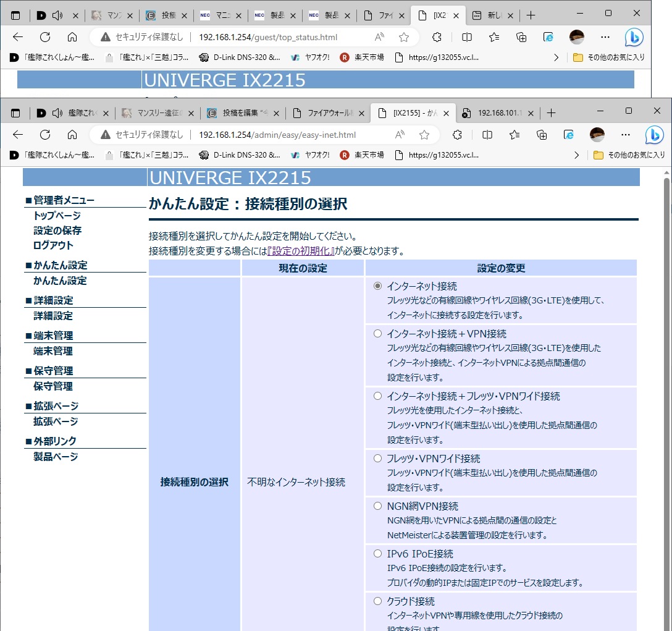The height and width of the screenshot is (631, 672).
Task: Select インターネット接続＋VPN接続 radio option
Action: click(x=377, y=333)
